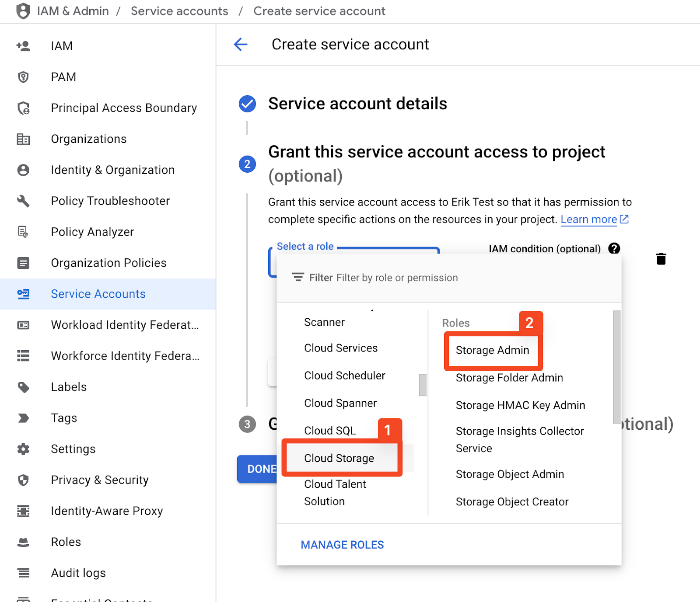Choose Storage HMAC Key Admin role
This screenshot has height=602, width=700.
coord(520,405)
